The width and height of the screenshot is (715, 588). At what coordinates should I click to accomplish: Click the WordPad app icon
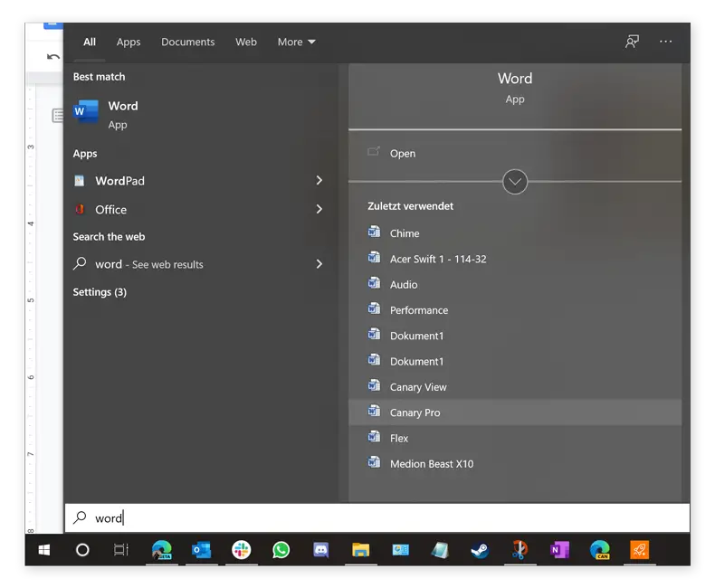point(80,181)
